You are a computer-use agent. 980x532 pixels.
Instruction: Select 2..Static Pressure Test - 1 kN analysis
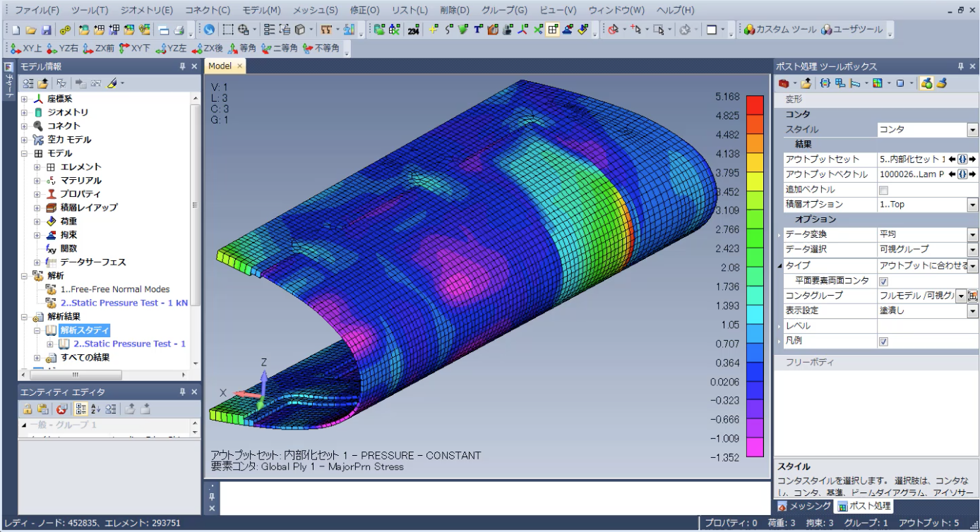[124, 303]
